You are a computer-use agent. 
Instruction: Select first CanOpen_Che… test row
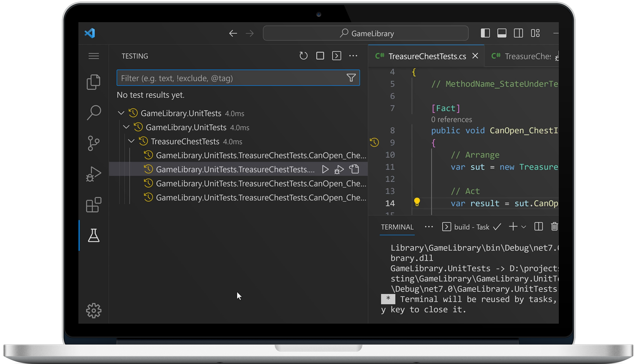click(238, 155)
